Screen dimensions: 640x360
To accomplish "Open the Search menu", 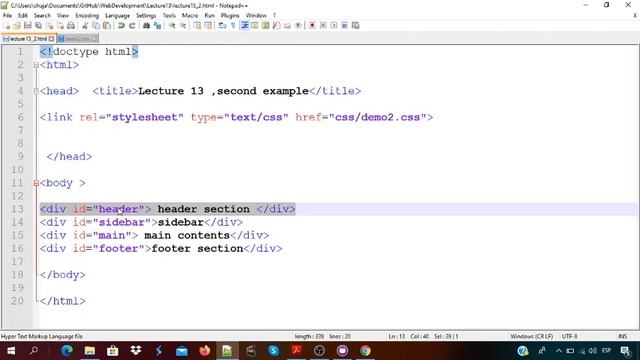I will [42, 16].
